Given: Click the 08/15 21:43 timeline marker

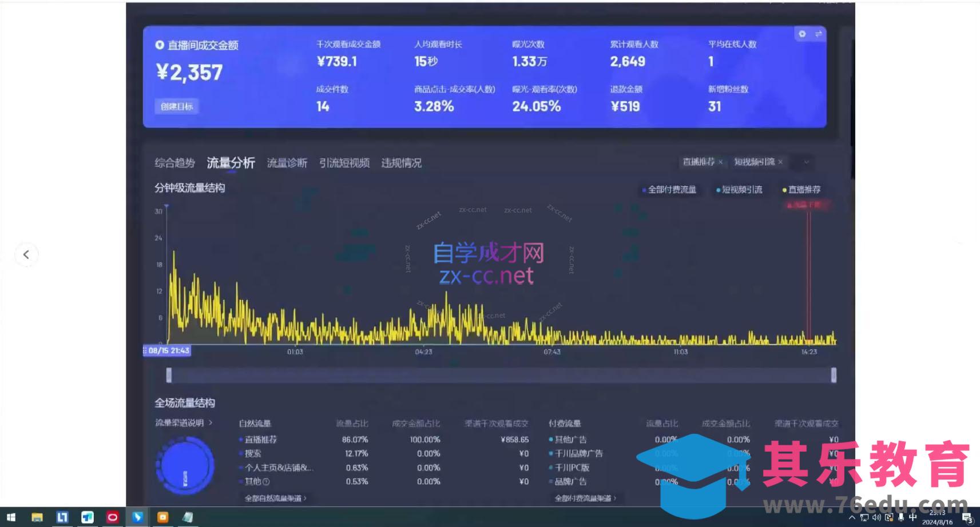Looking at the screenshot, I should (x=166, y=351).
